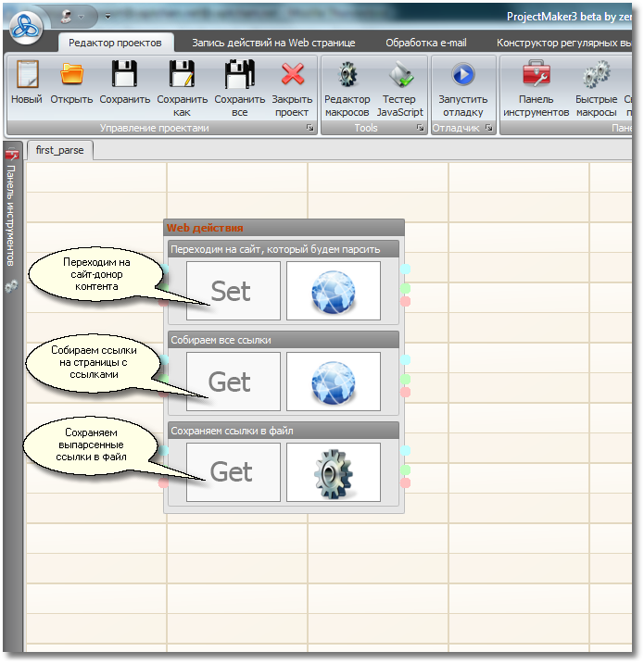This screenshot has height=664, width=644.
Task: Switch to the Обработка e-mail tab
Action: click(426, 43)
